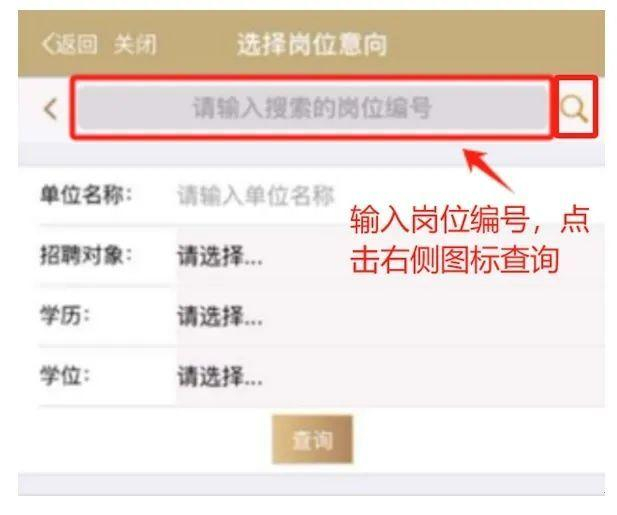Click the gray strip under the search bar
Screen dimensions: 617x515
click(311, 155)
